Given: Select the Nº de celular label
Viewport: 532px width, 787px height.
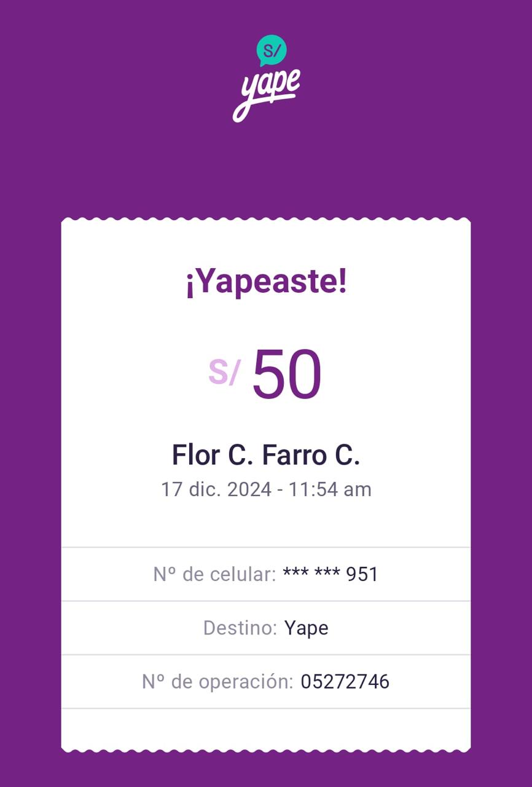Looking at the screenshot, I should coord(214,574).
